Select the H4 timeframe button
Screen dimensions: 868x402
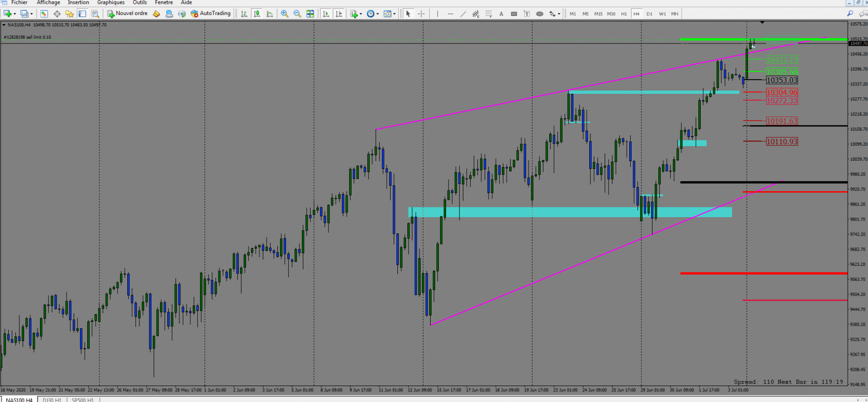tap(637, 14)
